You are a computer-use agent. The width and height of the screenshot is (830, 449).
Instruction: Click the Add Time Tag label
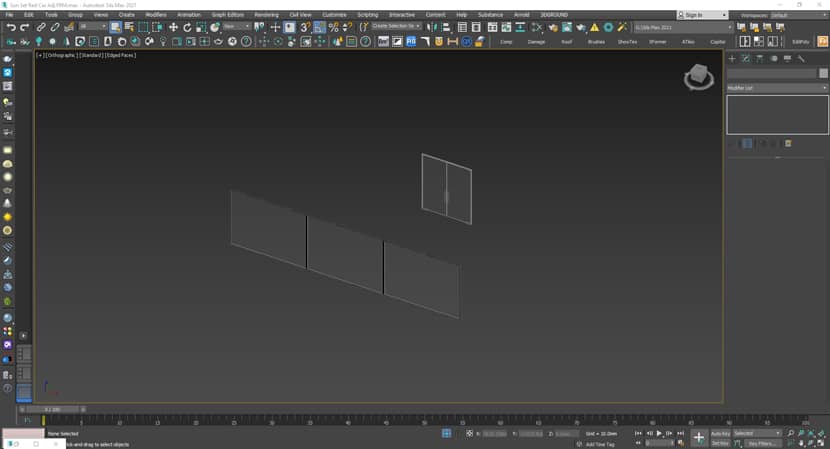(600, 443)
